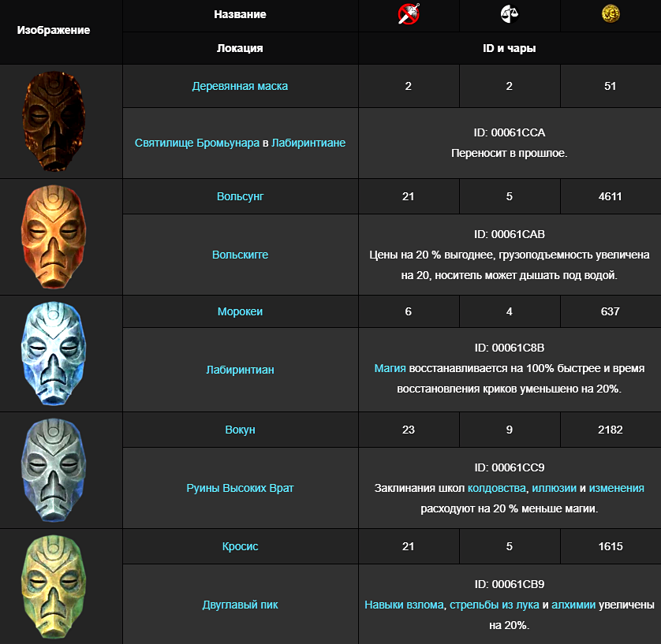Open the Двуглавый пик location link
Image resolution: width=661 pixels, height=644 pixels.
[240, 605]
